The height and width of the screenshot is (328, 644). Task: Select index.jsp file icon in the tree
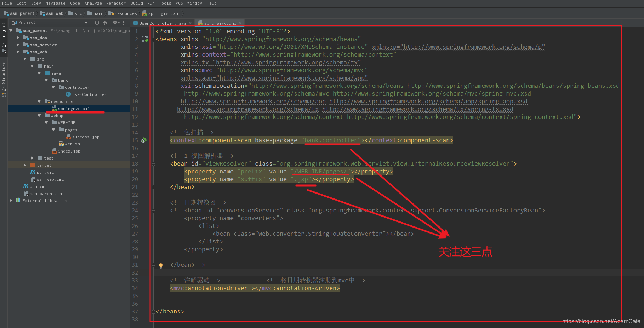coord(54,151)
